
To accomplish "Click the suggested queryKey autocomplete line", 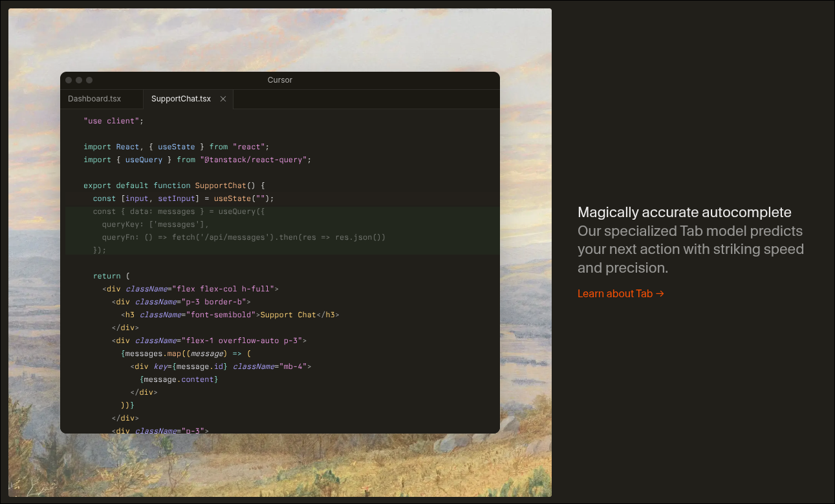I will (x=155, y=224).
